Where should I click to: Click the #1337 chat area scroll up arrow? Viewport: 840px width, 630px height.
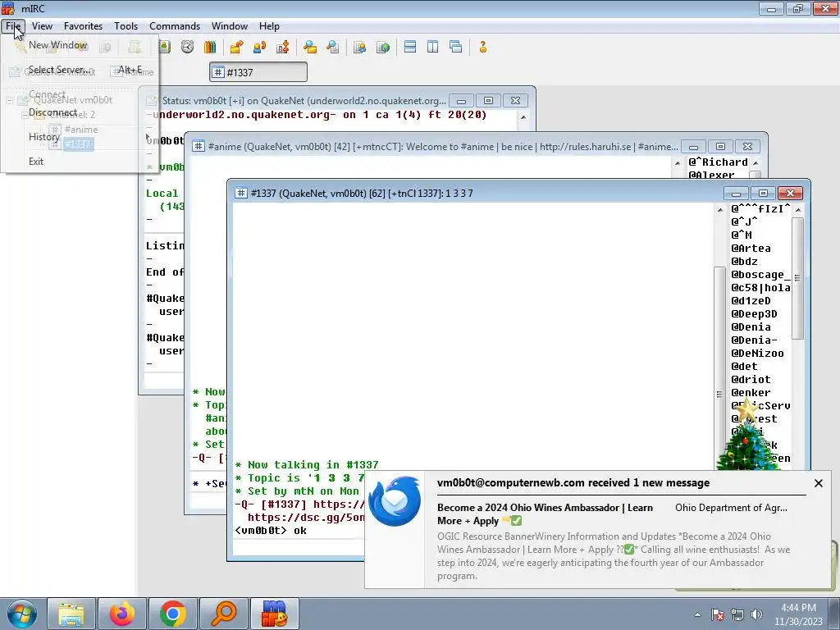pyautogui.click(x=720, y=209)
